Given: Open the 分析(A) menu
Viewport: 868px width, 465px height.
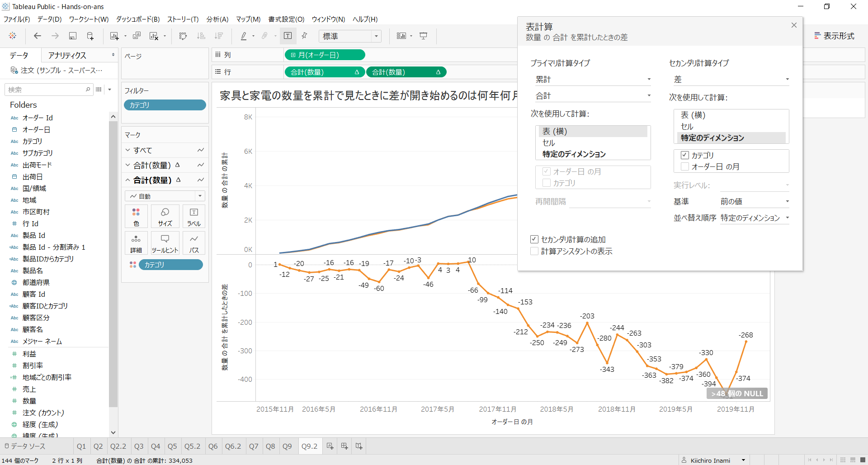Looking at the screenshot, I should click(217, 19).
